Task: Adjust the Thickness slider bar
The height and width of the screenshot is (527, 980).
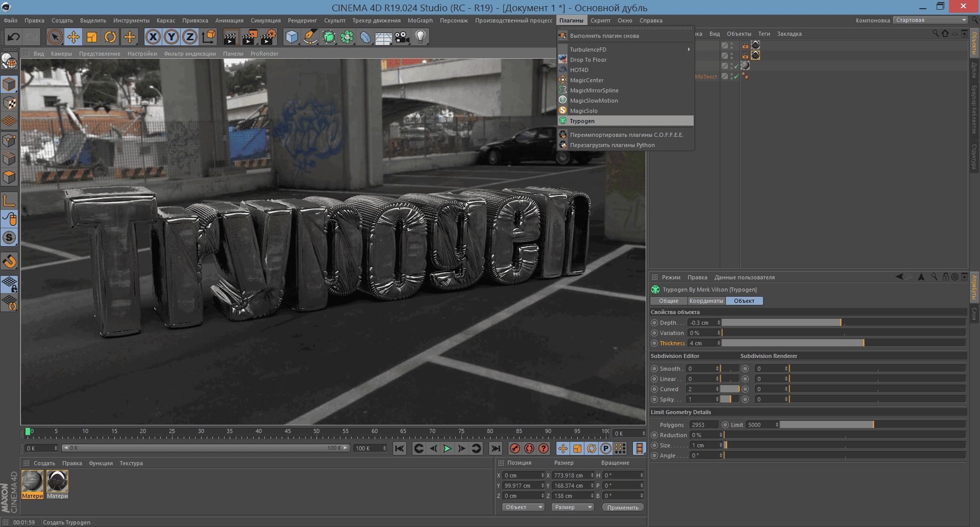Action: coord(843,343)
